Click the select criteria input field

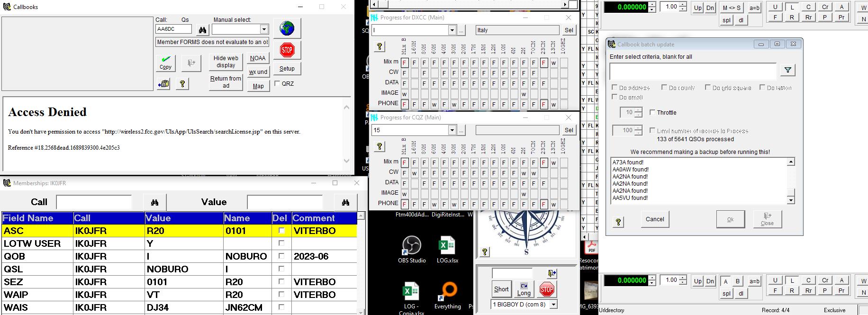pos(693,71)
